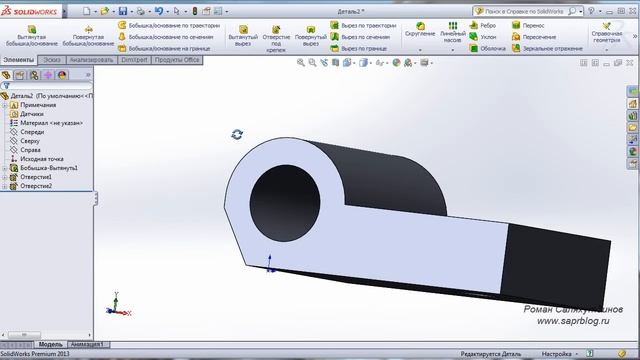Open the Настройка status bar menu
Screen dimensions: 640x360
pyautogui.click(x=560, y=354)
